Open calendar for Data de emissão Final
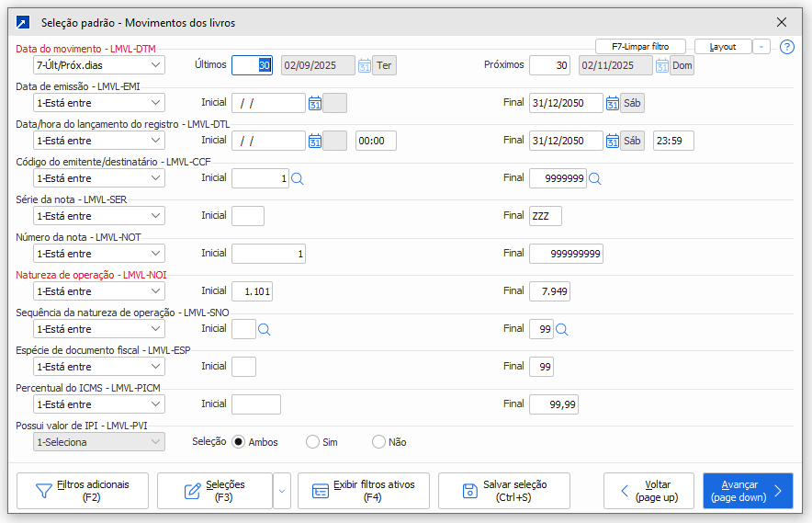This screenshot has height=523, width=812. tap(612, 103)
